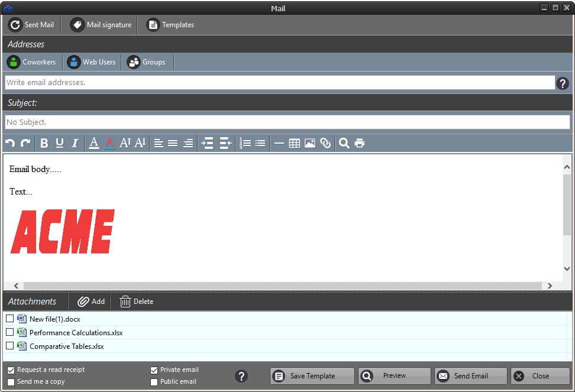Click the Close button next to Send Email
Image resolution: width=575 pixels, height=392 pixels.
click(x=541, y=376)
